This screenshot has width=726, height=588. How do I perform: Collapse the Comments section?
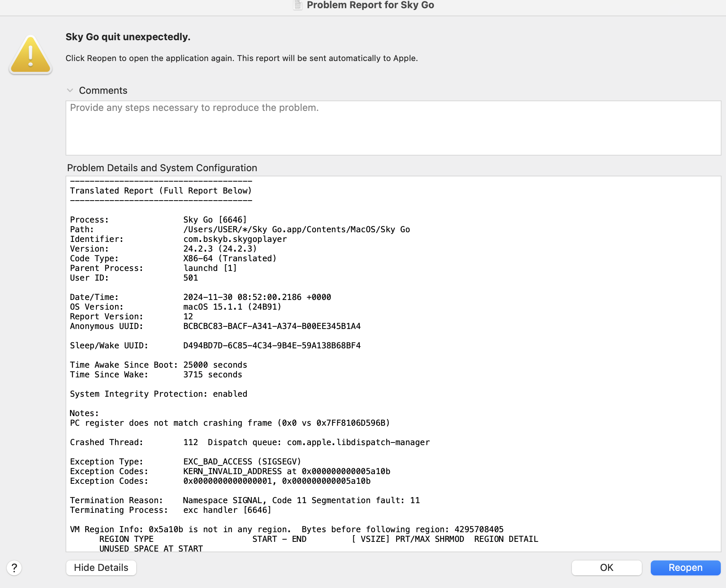(x=70, y=90)
